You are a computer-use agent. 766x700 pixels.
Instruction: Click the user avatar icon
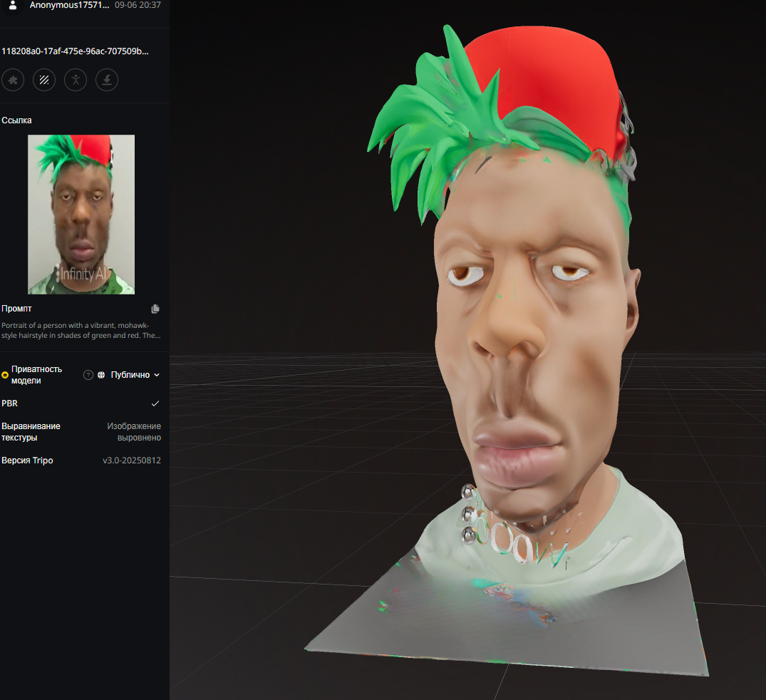13,5
